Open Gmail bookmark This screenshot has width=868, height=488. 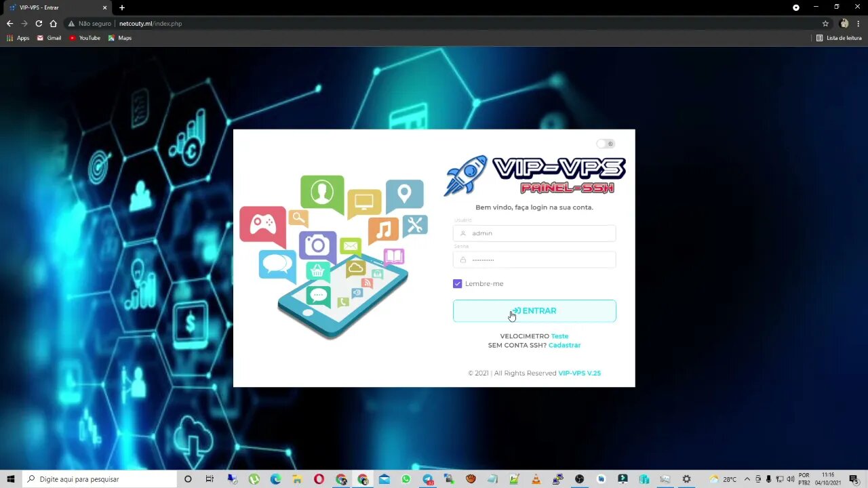tap(49, 38)
